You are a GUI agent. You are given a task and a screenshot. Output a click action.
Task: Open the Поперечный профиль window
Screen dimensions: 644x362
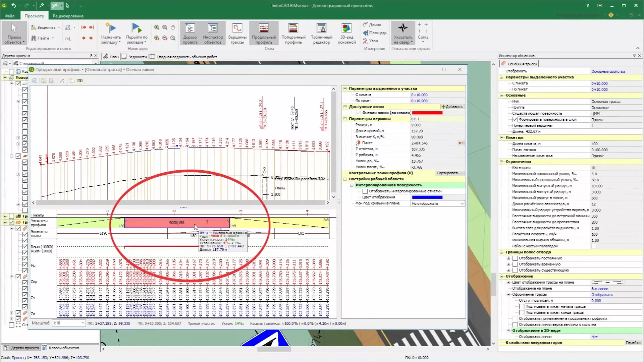(293, 33)
